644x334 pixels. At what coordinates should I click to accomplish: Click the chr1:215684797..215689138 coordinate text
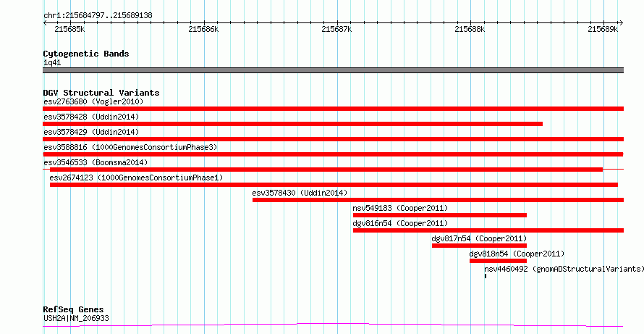pyautogui.click(x=98, y=16)
